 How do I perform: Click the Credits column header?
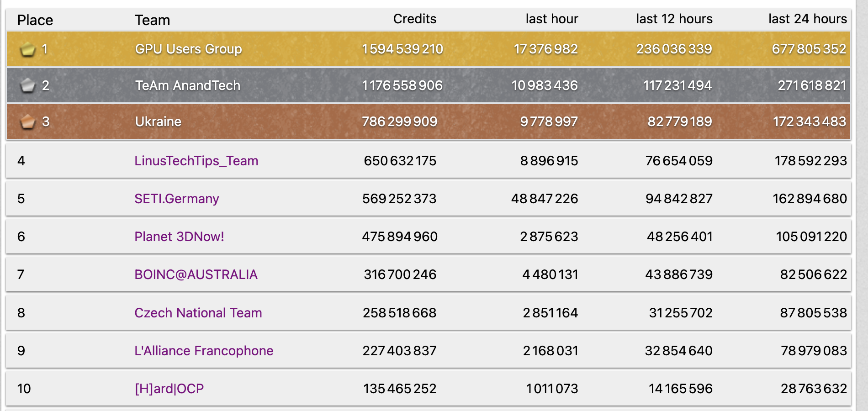coord(414,19)
